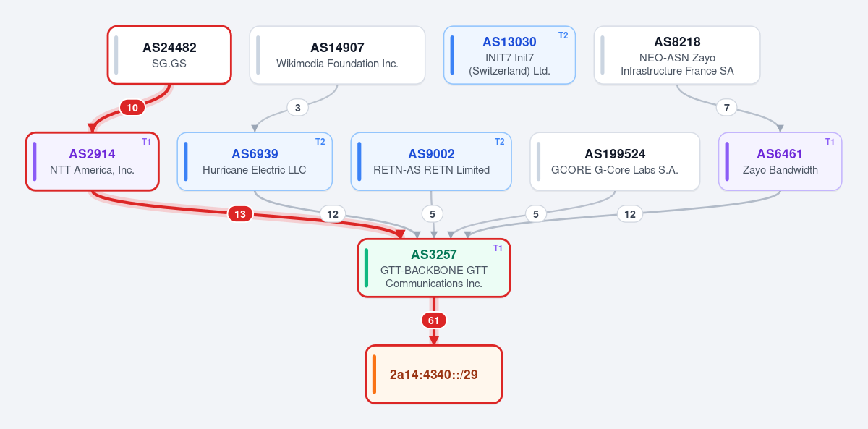
Task: Open the AS8218 NEO-ASN Zayo node
Action: pos(677,55)
